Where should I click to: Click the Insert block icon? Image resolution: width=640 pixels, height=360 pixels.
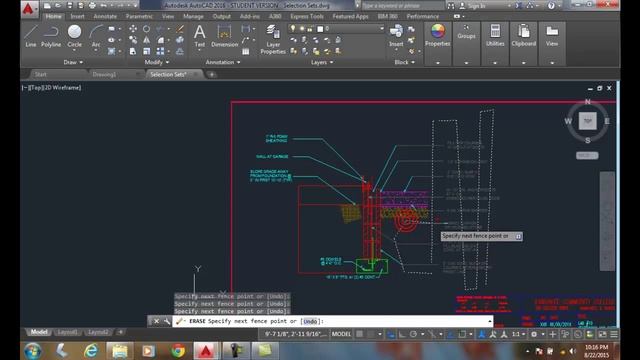pyautogui.click(x=396, y=36)
